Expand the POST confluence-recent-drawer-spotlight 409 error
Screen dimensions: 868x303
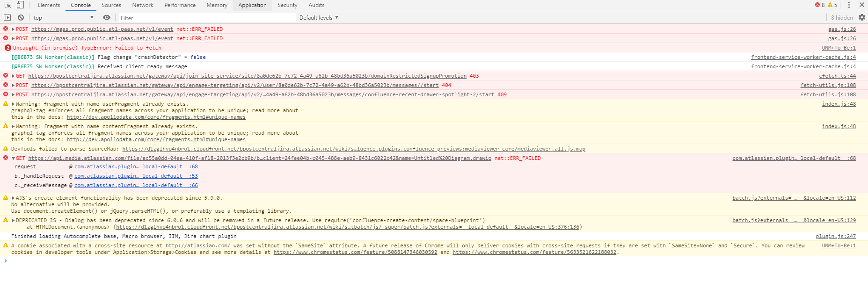coord(13,94)
